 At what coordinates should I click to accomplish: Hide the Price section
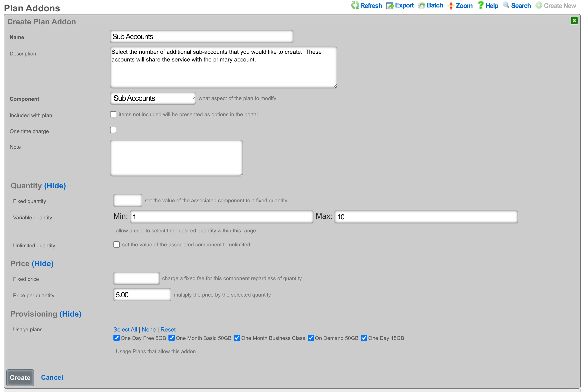click(42, 264)
